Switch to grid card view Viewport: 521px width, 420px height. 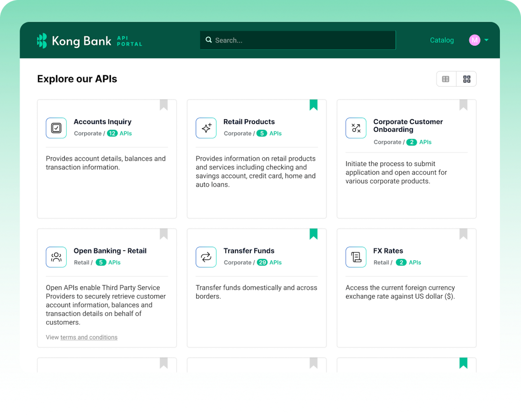click(466, 79)
